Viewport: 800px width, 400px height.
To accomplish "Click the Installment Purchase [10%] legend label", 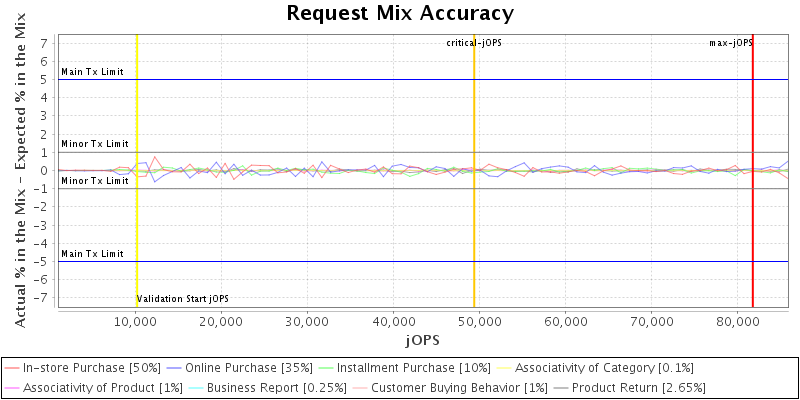I will click(419, 368).
